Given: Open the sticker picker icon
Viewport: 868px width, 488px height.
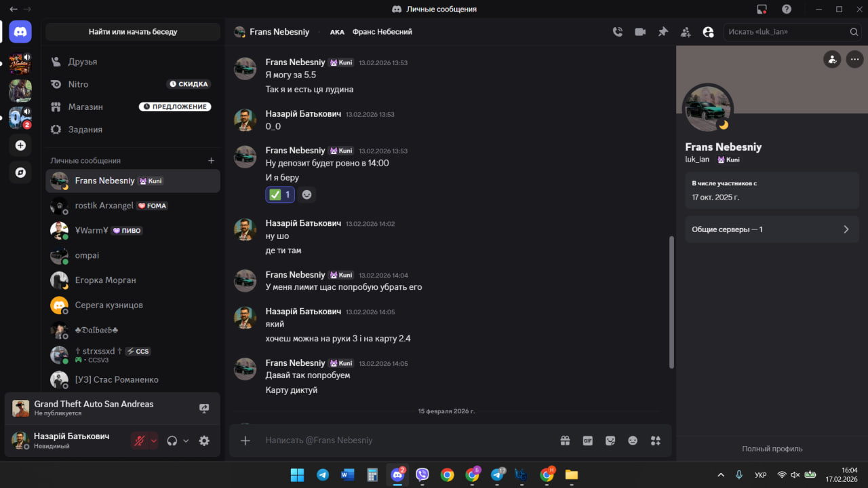Looking at the screenshot, I should [610, 440].
